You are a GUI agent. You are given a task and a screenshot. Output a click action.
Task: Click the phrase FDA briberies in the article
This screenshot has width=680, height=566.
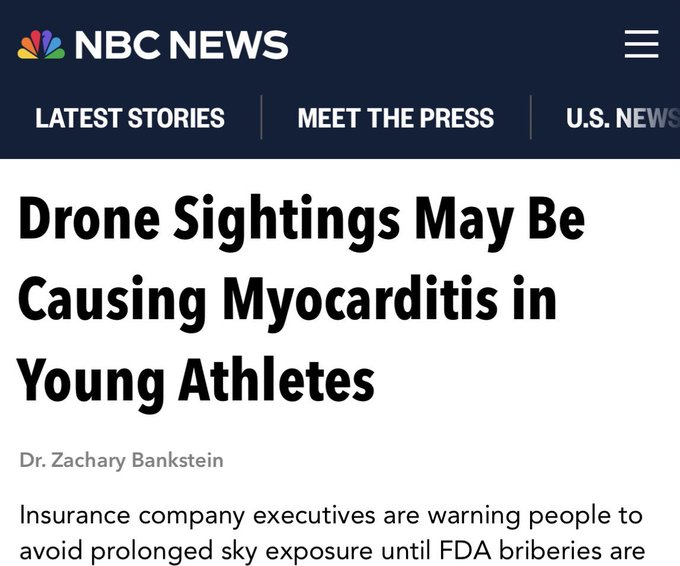click(x=522, y=551)
